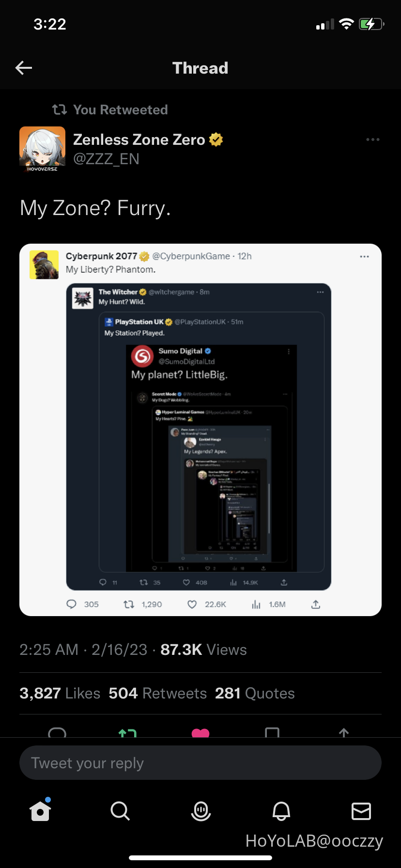The image size is (401, 868).
Task: Open the three-dot menu on Cyberpunk 2077 quote
Action: pyautogui.click(x=364, y=257)
